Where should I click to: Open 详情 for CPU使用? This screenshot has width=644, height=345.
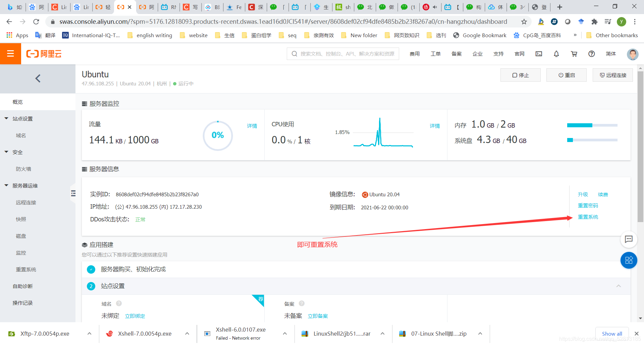tap(435, 126)
